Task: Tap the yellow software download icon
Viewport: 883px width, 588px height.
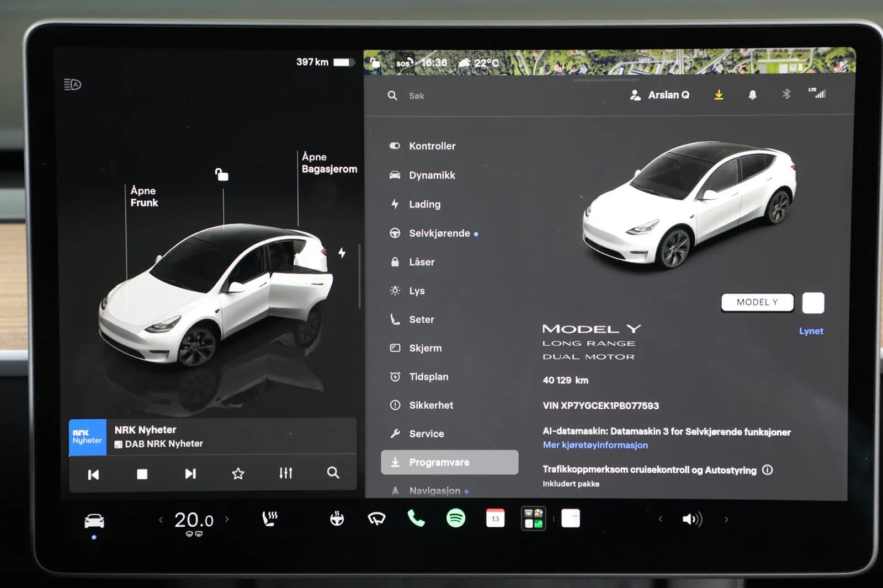Action: [x=719, y=95]
